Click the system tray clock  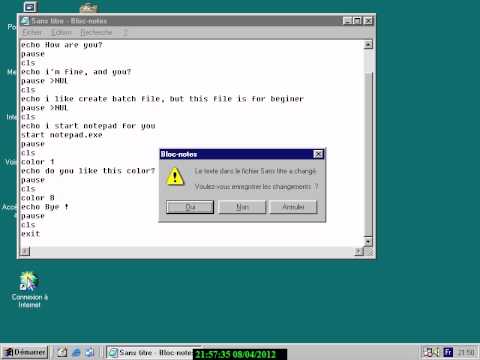[466, 352]
